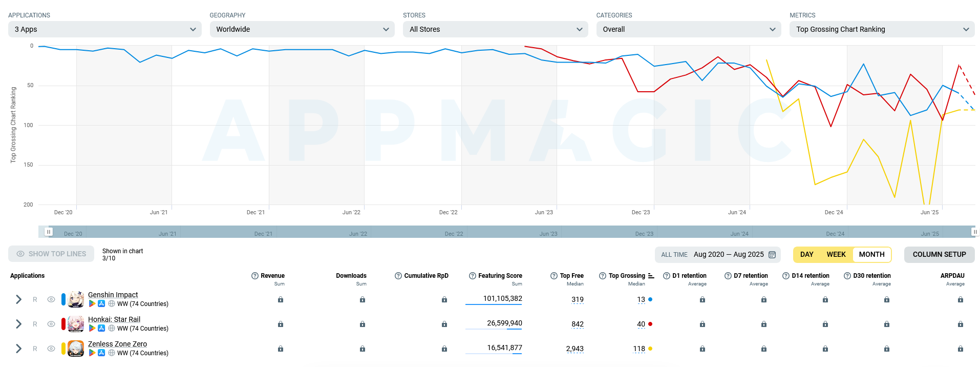
Task: Toggle visibility eye for Honkai: Star Rail
Action: coord(51,324)
